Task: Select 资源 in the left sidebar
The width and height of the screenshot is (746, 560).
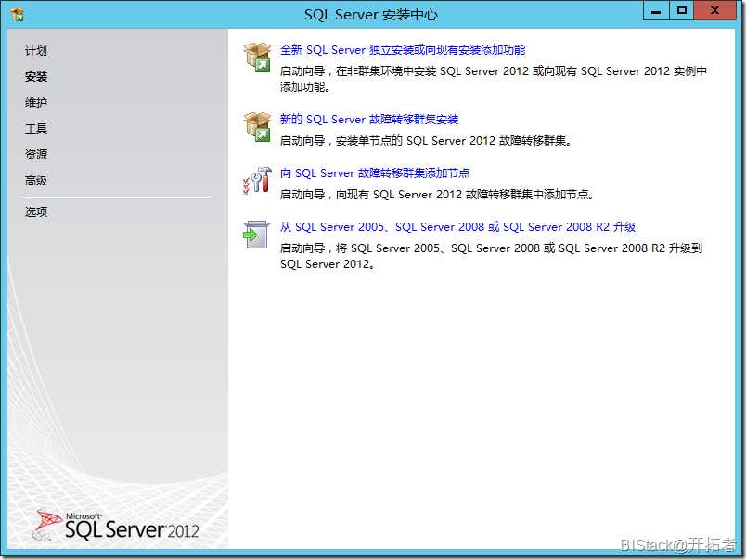Action: [x=36, y=155]
